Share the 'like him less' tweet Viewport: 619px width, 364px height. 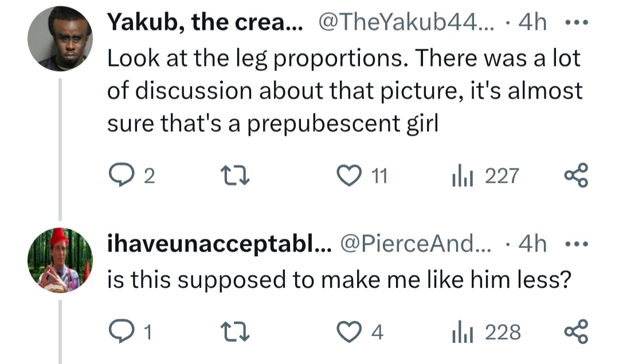(x=575, y=332)
